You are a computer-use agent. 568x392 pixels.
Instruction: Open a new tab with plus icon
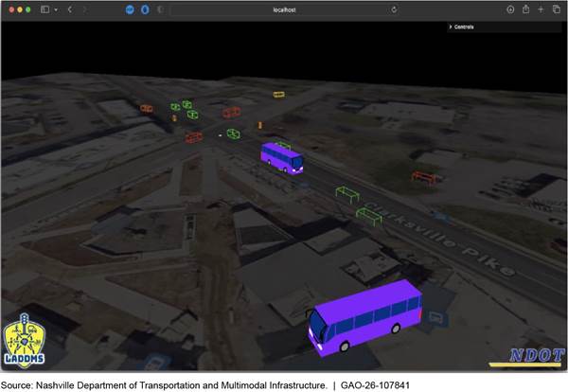pyautogui.click(x=541, y=9)
